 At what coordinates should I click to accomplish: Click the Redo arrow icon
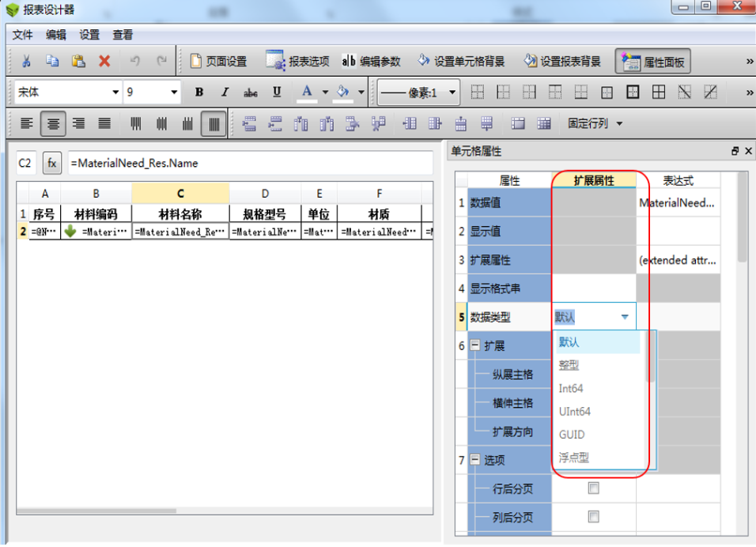tap(161, 61)
